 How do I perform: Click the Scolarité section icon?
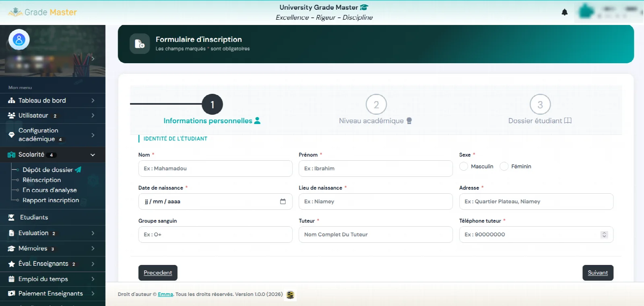tap(12, 155)
